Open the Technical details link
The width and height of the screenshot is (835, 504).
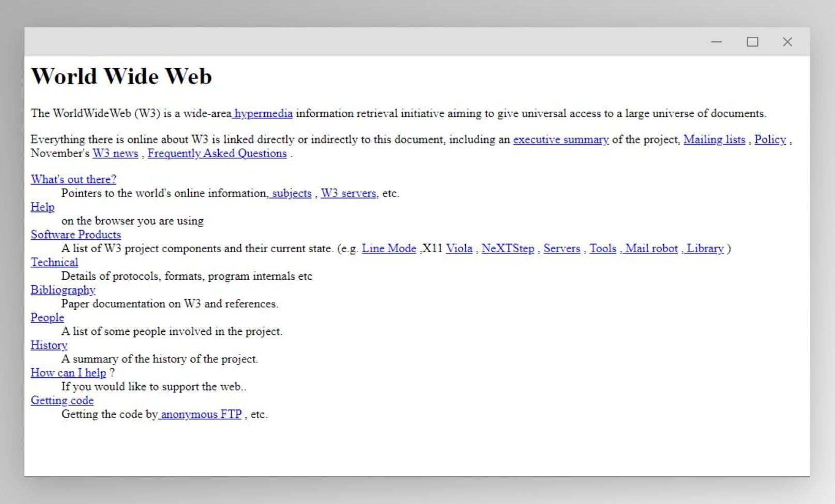pyautogui.click(x=54, y=263)
